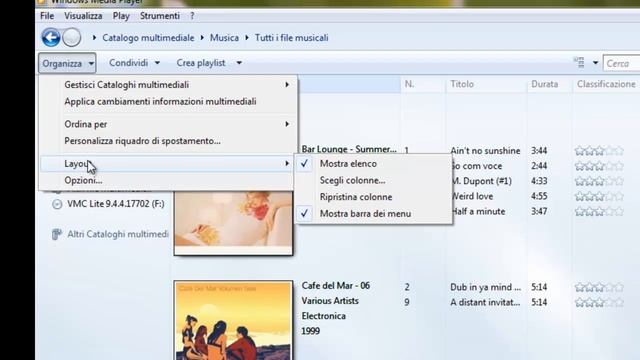The width and height of the screenshot is (640, 360).
Task: Go to Musica breadcrumb
Action: click(x=224, y=38)
